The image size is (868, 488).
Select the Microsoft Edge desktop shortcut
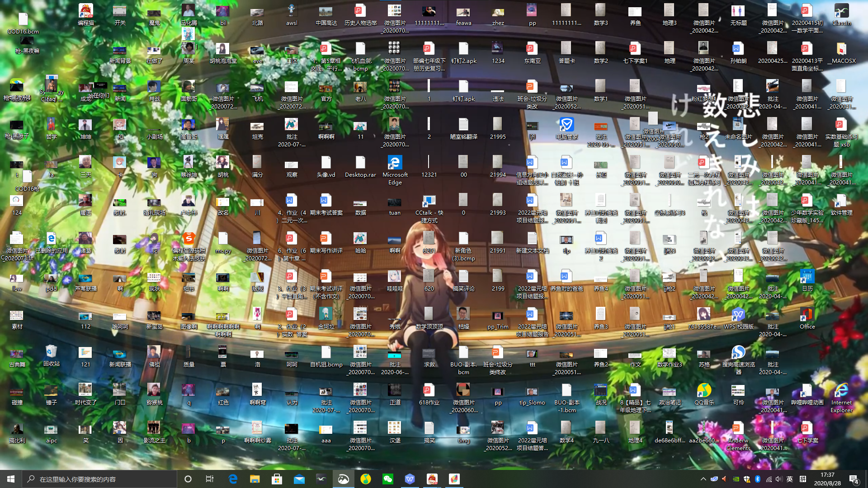395,170
